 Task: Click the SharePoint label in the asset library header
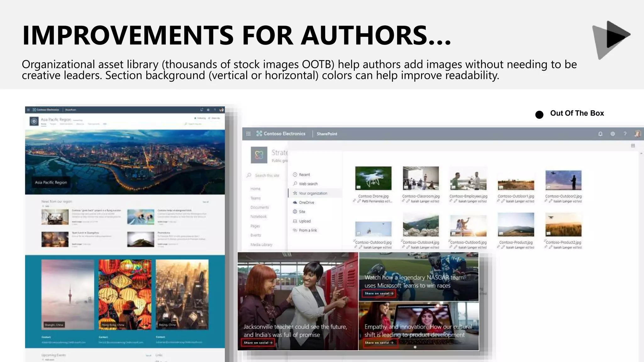327,134
